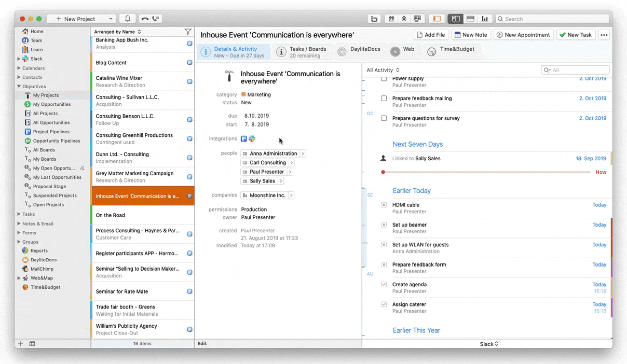
Task: Click the board icon on Blog Content row
Action: pyautogui.click(x=189, y=63)
